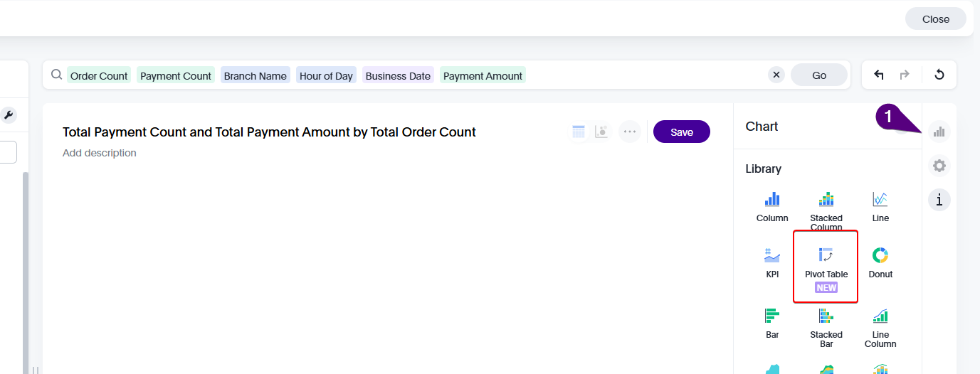Click the Save button
Viewport: 980px width, 374px height.
pyautogui.click(x=681, y=132)
